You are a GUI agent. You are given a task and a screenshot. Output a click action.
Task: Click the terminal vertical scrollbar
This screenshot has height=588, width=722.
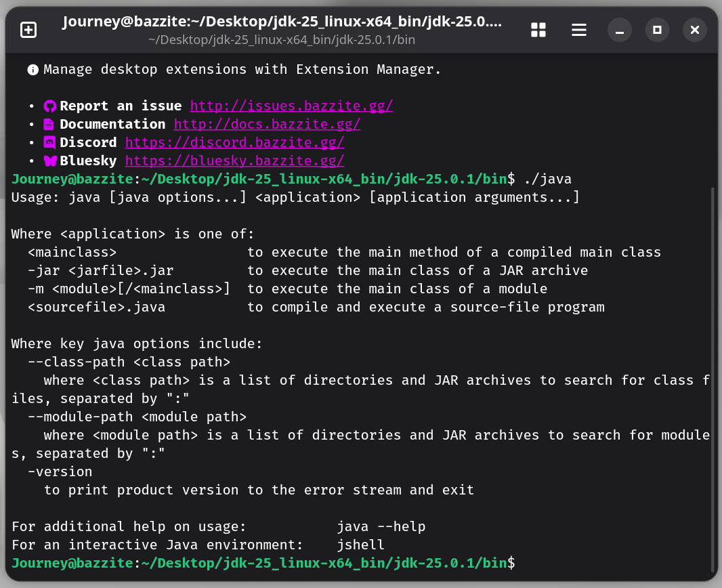(713, 379)
